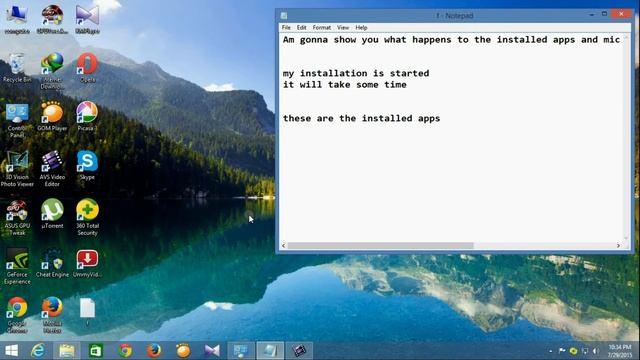The width and height of the screenshot is (640, 360).
Task: Open the Control Panel taskbar window button
Action: (241, 351)
